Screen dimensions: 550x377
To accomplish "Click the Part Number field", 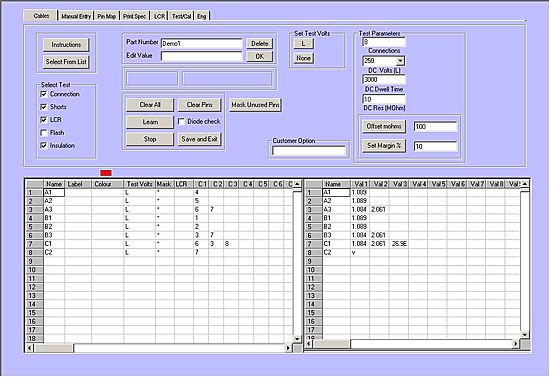I will pyautogui.click(x=202, y=43).
